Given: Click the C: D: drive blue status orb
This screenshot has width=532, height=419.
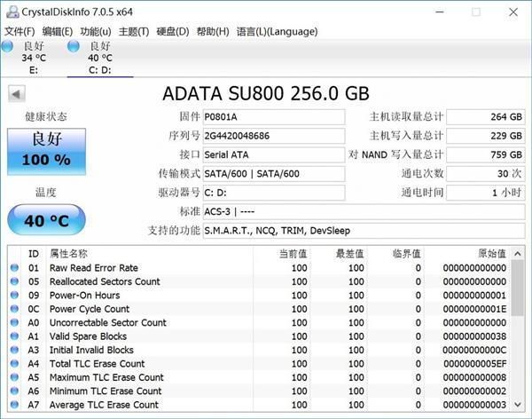Looking at the screenshot, I should coord(74,46).
